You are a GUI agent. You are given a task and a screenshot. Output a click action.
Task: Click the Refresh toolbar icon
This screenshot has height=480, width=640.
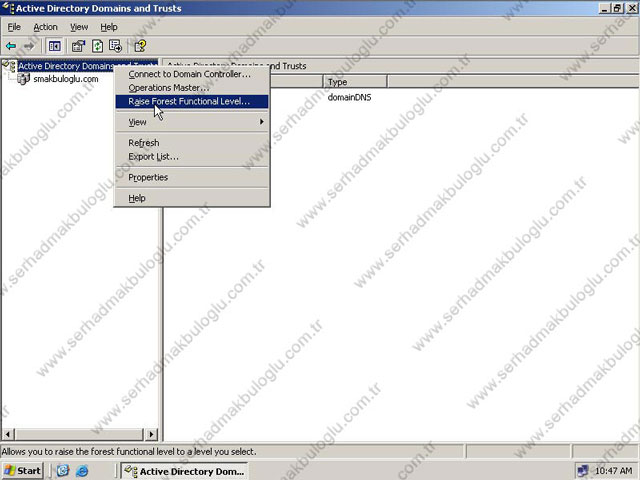tap(97, 46)
